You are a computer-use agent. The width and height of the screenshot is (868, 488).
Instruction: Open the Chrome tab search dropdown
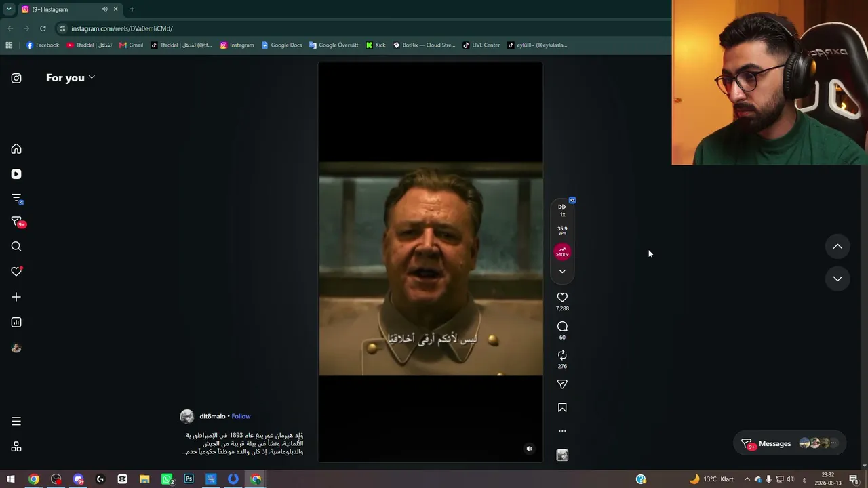[9, 9]
